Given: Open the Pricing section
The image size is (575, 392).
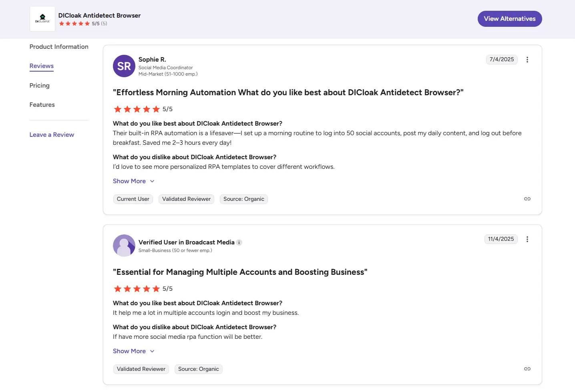Looking at the screenshot, I should tap(40, 86).
